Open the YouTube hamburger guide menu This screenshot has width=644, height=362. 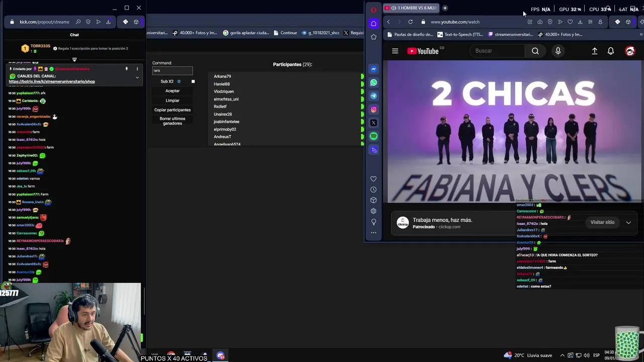[x=395, y=51]
